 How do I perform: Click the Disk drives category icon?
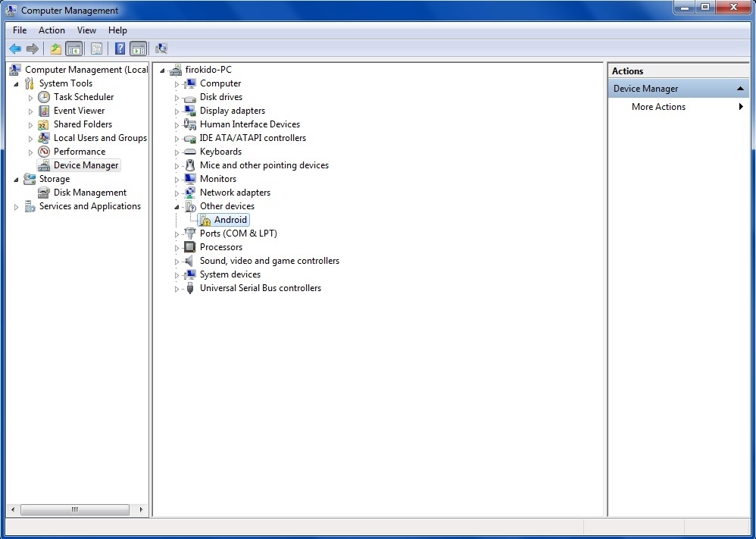190,98
